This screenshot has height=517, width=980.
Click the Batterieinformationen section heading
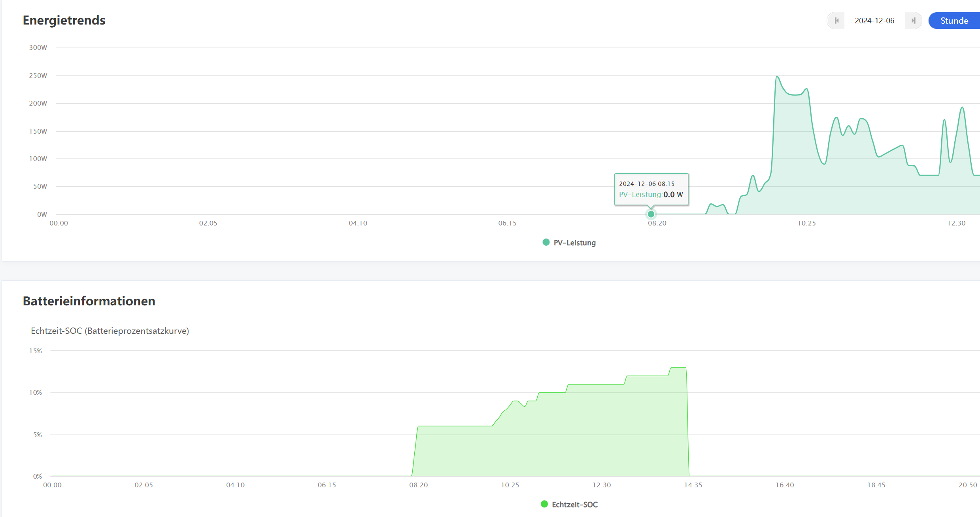pos(89,301)
